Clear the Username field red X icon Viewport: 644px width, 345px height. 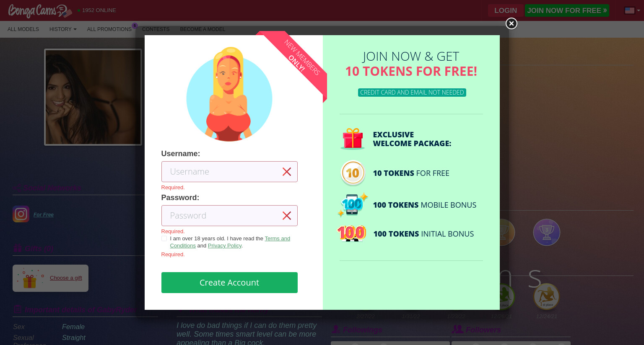(x=287, y=172)
